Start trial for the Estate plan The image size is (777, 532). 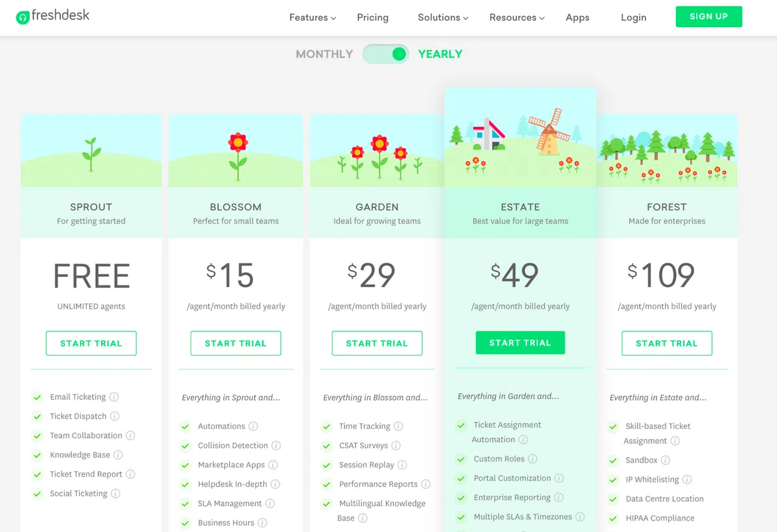[520, 343]
